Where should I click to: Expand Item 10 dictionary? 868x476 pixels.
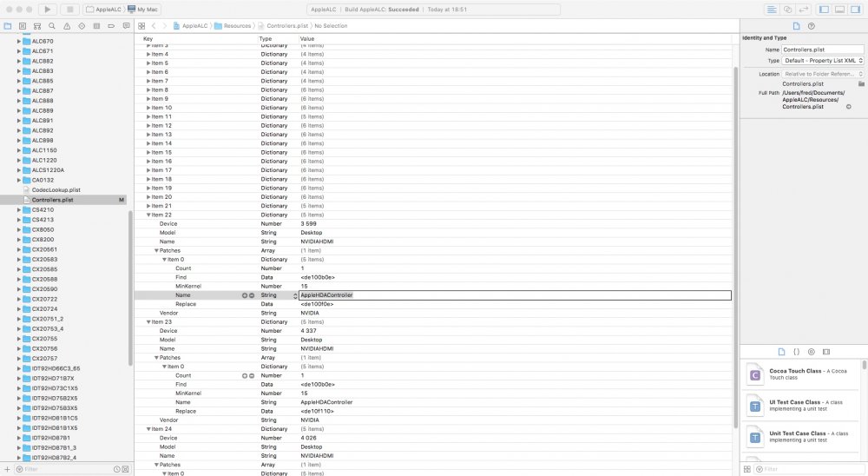[x=148, y=108]
